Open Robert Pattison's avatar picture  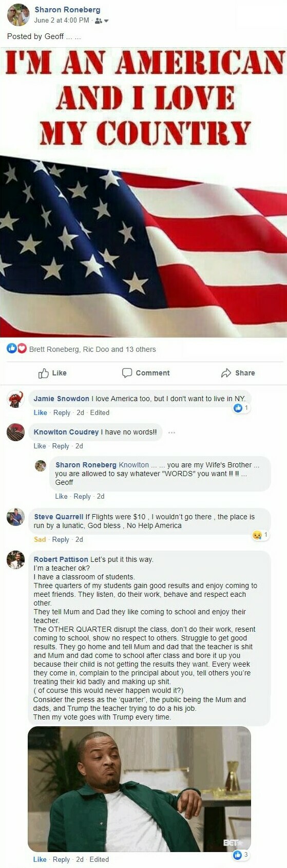pyautogui.click(x=15, y=560)
